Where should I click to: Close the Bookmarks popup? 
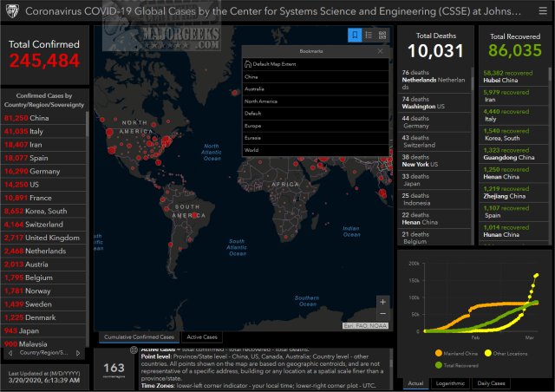(x=380, y=51)
